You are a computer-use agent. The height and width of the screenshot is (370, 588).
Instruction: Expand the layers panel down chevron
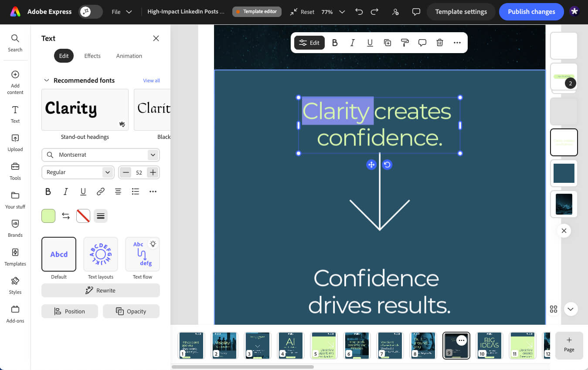pos(571,309)
